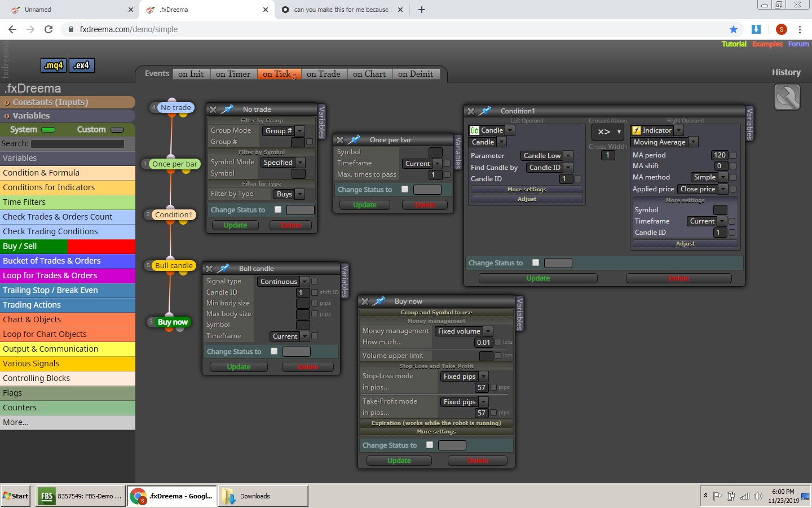
Task: Click Update in the Condition1 panel
Action: 538,278
